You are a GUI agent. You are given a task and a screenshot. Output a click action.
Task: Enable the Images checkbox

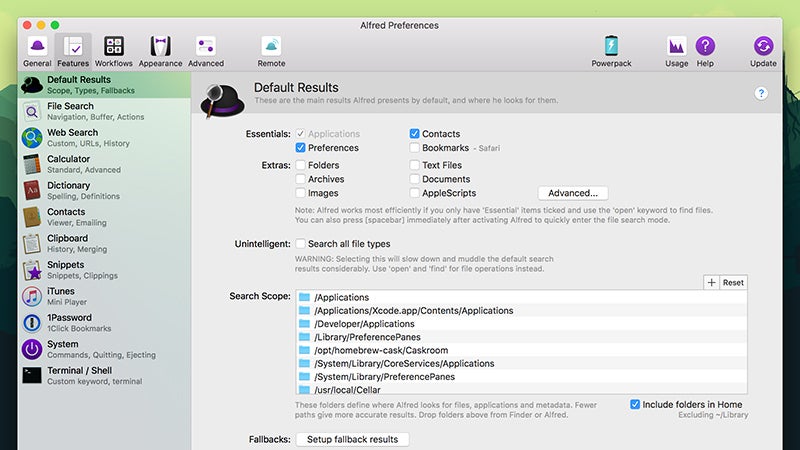[301, 193]
